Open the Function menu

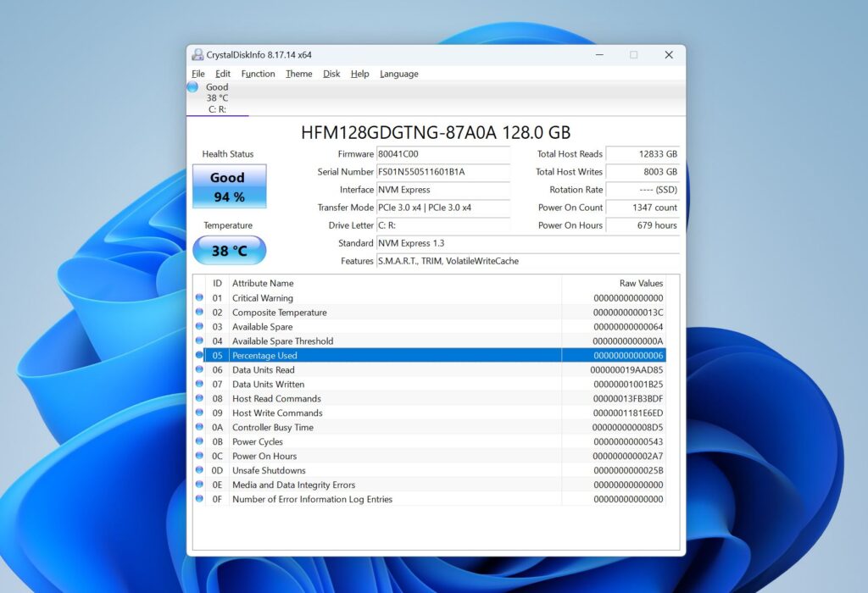[x=258, y=74]
